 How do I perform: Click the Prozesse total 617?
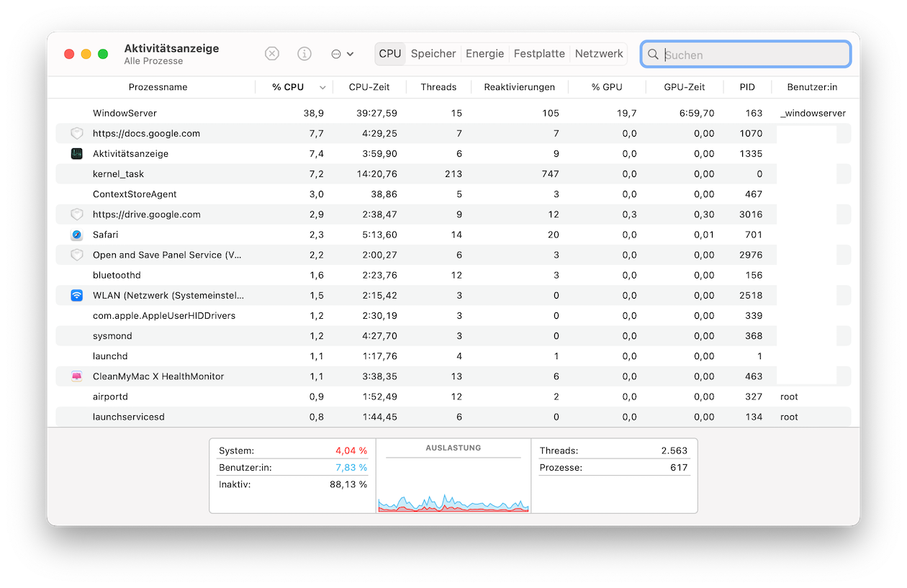[x=679, y=468]
